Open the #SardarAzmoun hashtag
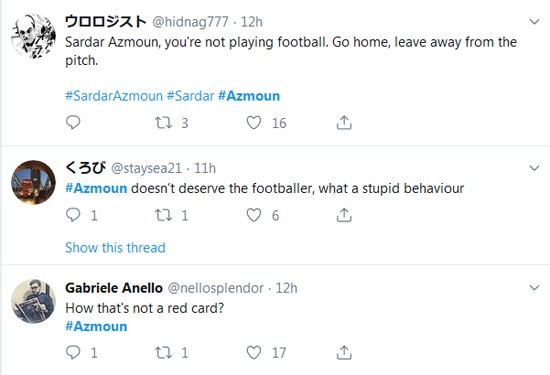Viewport: 550px width, 375px height. (114, 96)
